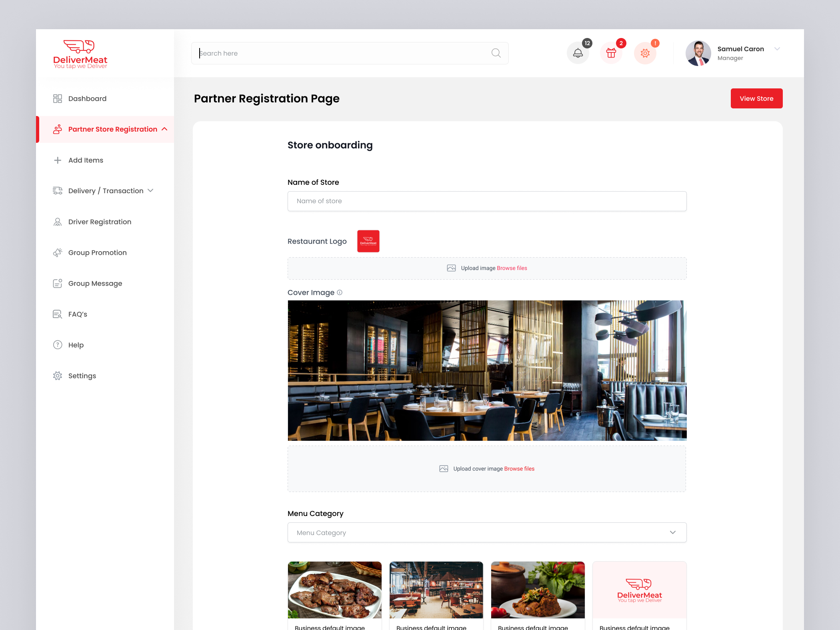Screen dimensions: 840x630
Task: Open the Driver Registration person icon
Action: (x=57, y=222)
